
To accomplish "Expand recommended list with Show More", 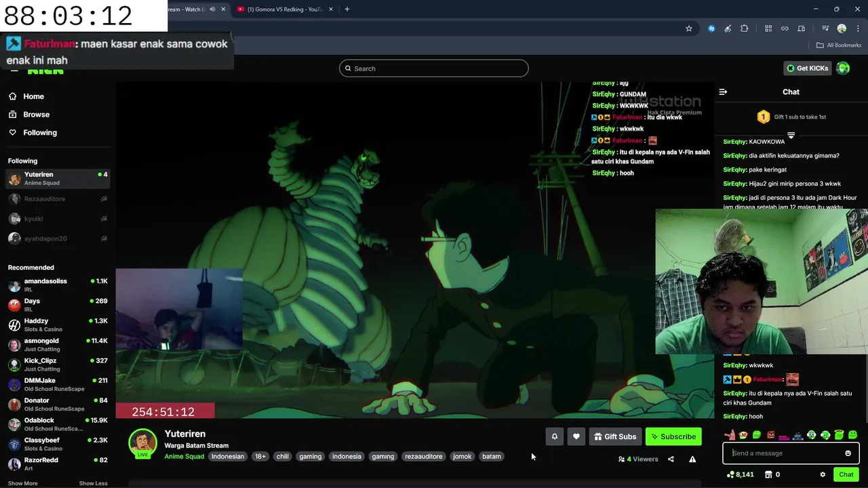I will [22, 483].
